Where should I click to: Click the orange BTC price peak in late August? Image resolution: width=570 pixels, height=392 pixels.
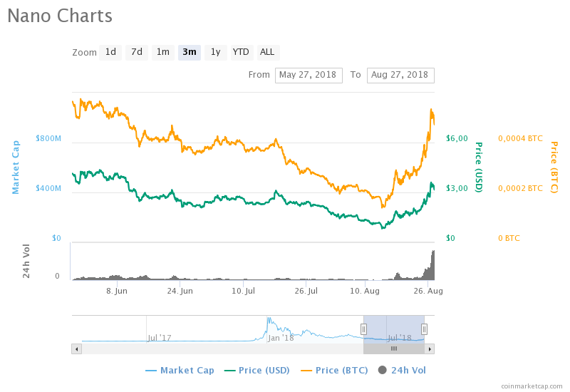(x=432, y=111)
